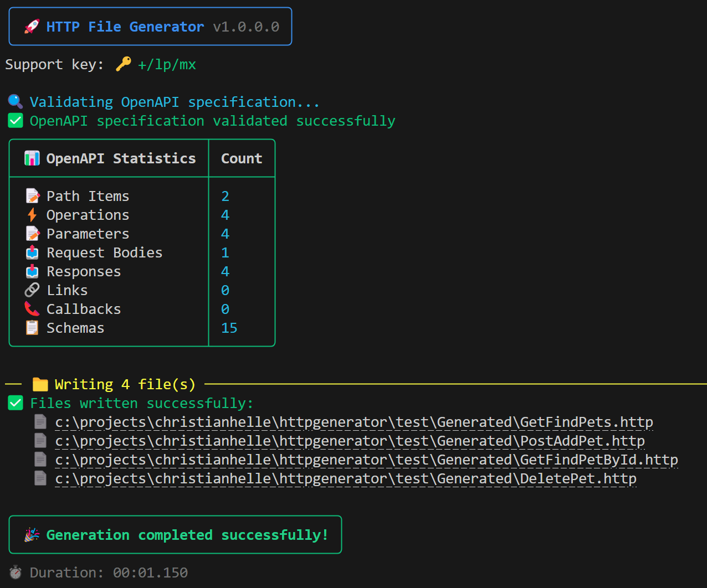Click the stopwatch icon beside Duration
Screen dimensions: 707x588
[16, 572]
